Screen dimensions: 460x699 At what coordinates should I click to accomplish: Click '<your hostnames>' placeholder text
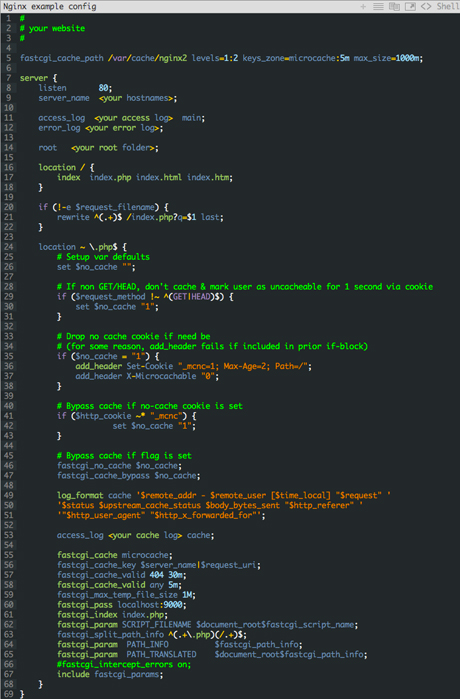click(x=136, y=98)
